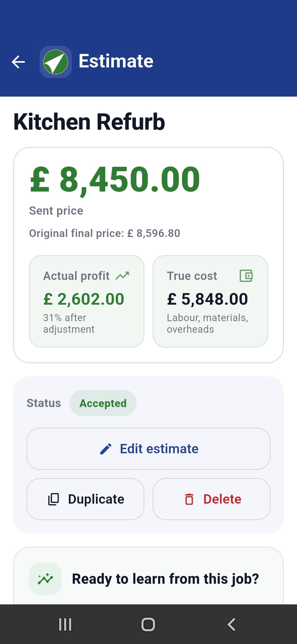Click the wallet icon beside True cost

[246, 275]
